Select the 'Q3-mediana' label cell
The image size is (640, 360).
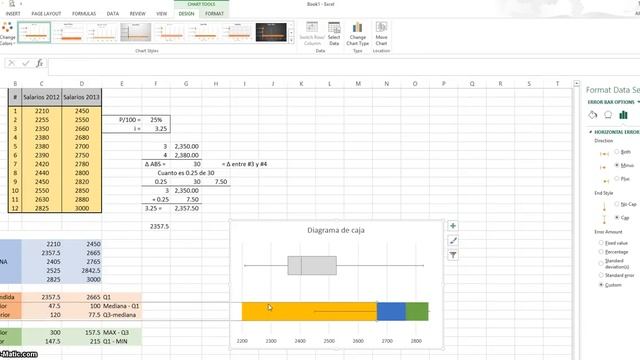click(121, 315)
